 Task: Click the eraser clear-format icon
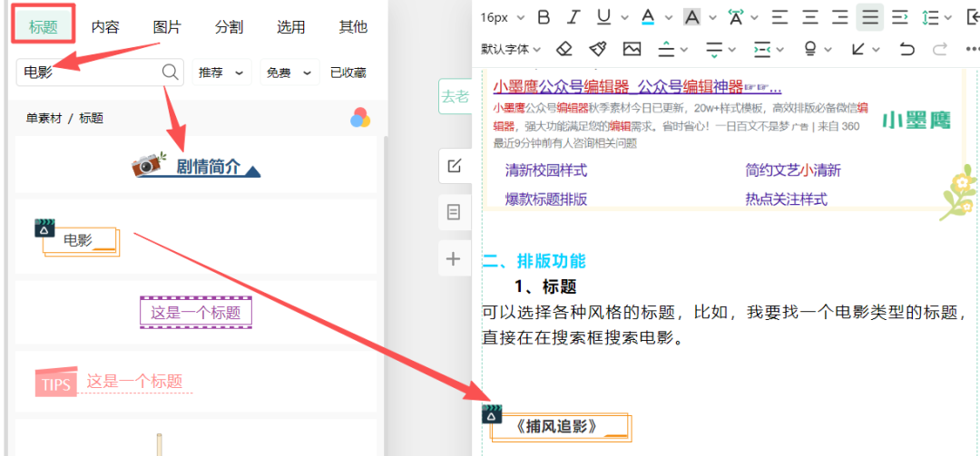(564, 49)
